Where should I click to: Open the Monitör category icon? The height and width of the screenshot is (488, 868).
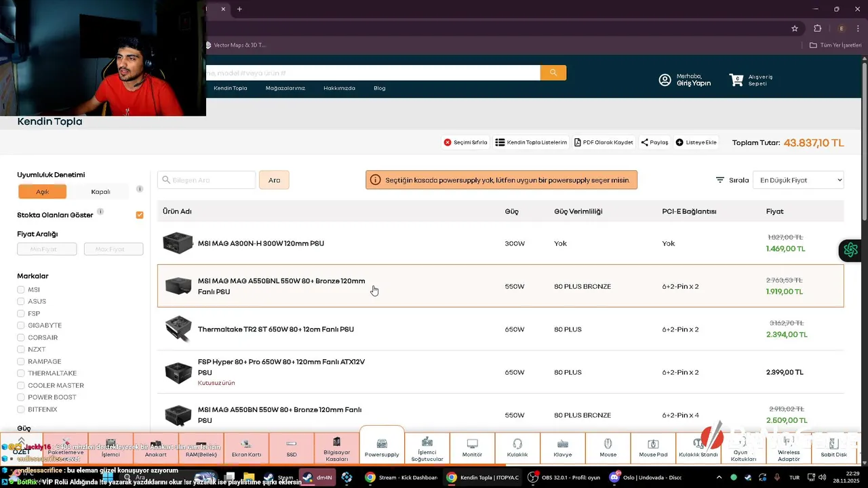tap(473, 444)
